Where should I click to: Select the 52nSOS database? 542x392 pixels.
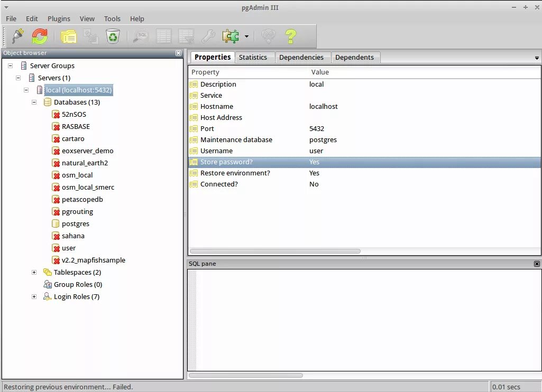click(74, 114)
